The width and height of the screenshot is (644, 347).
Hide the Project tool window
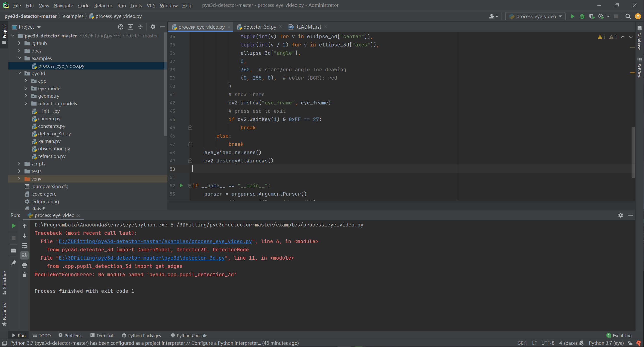coord(163,27)
